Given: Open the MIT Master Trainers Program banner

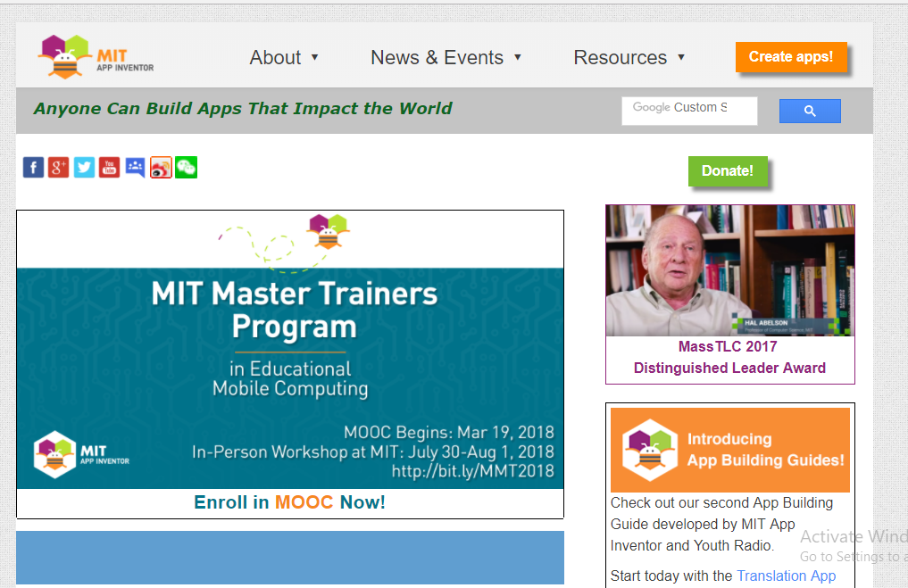Looking at the screenshot, I should 290,350.
